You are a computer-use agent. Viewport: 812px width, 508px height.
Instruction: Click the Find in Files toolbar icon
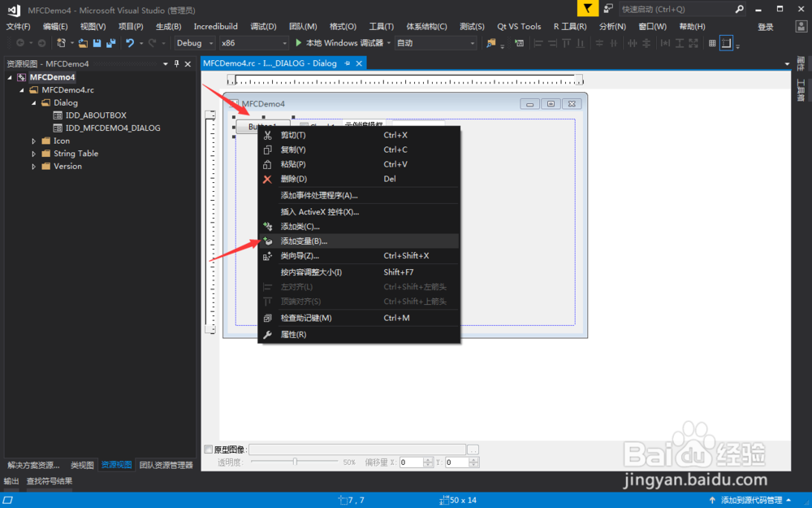pos(491,43)
